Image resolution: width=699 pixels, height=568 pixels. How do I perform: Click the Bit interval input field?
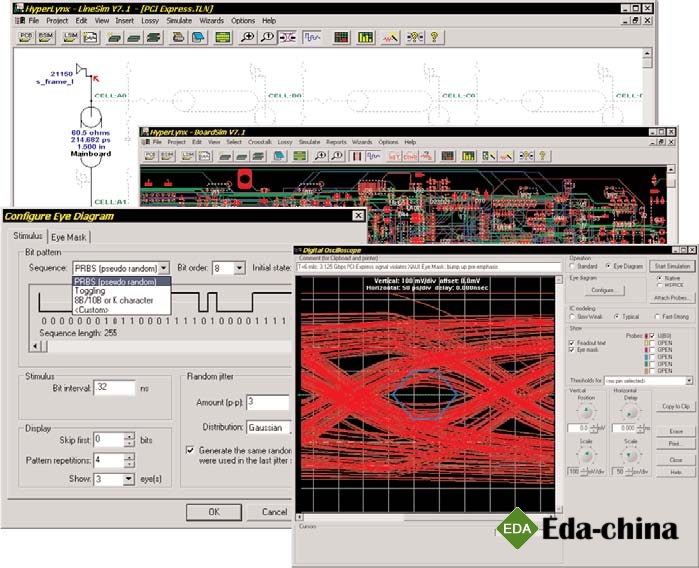[114, 388]
